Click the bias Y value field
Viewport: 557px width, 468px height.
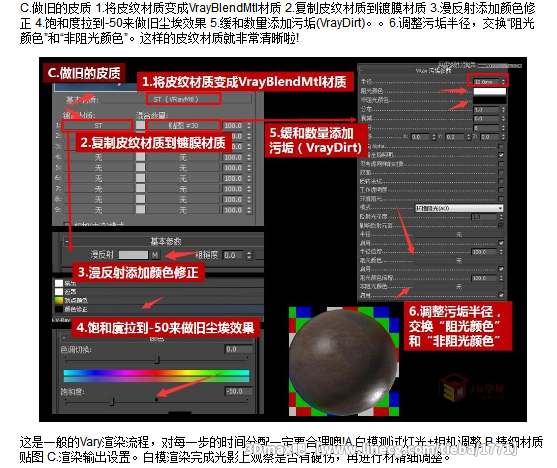[x=455, y=137]
